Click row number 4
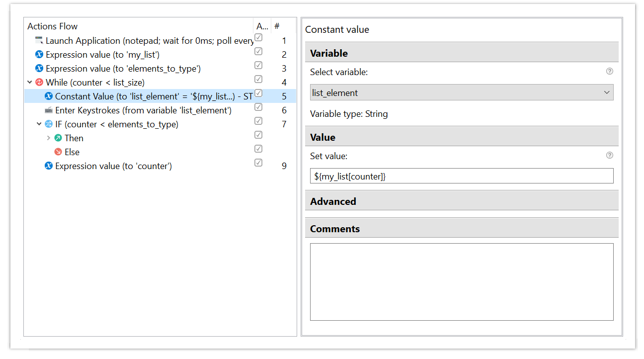 (x=284, y=83)
